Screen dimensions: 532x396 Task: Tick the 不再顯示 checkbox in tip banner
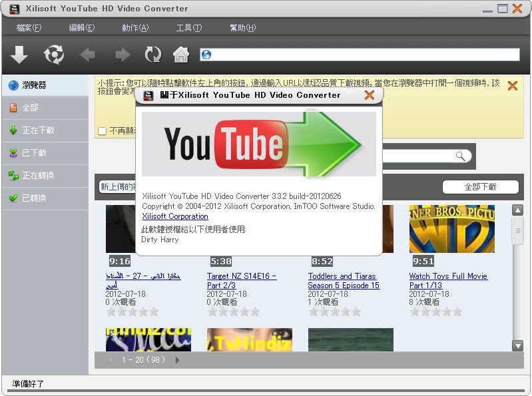[102, 131]
